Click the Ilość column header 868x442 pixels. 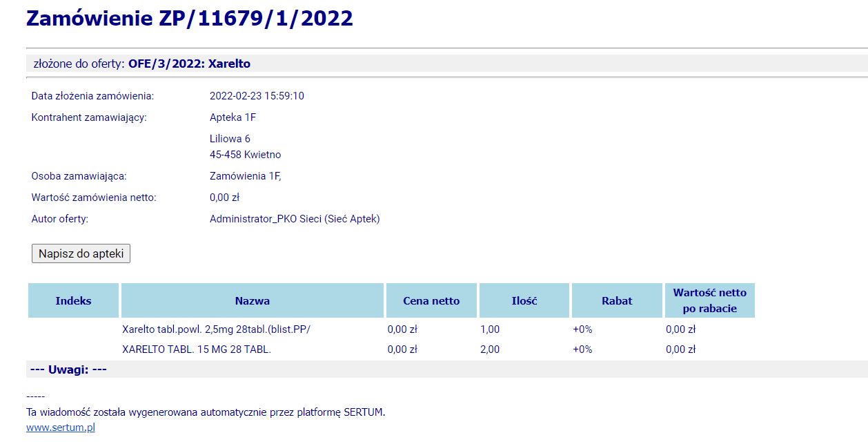(x=524, y=300)
